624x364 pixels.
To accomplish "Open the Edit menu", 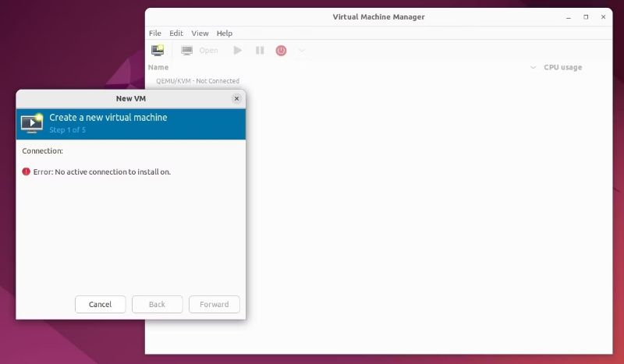I will pos(176,34).
